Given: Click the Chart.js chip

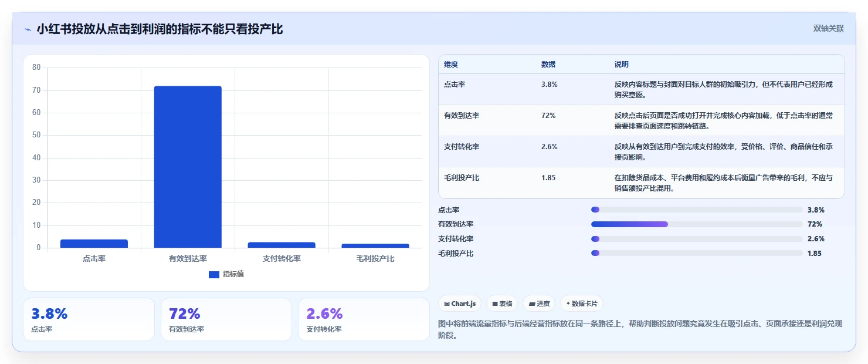Looking at the screenshot, I should (460, 304).
